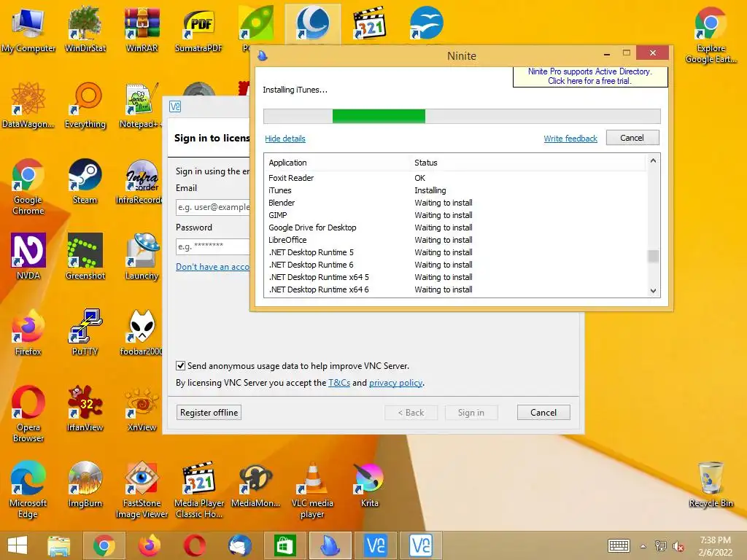The height and width of the screenshot is (560, 747).
Task: Click Hide details in Ninite
Action: (x=285, y=139)
